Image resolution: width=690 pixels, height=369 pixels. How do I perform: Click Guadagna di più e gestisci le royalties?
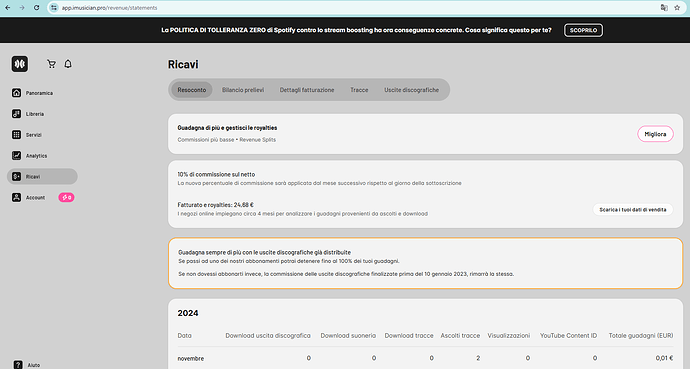coord(228,128)
